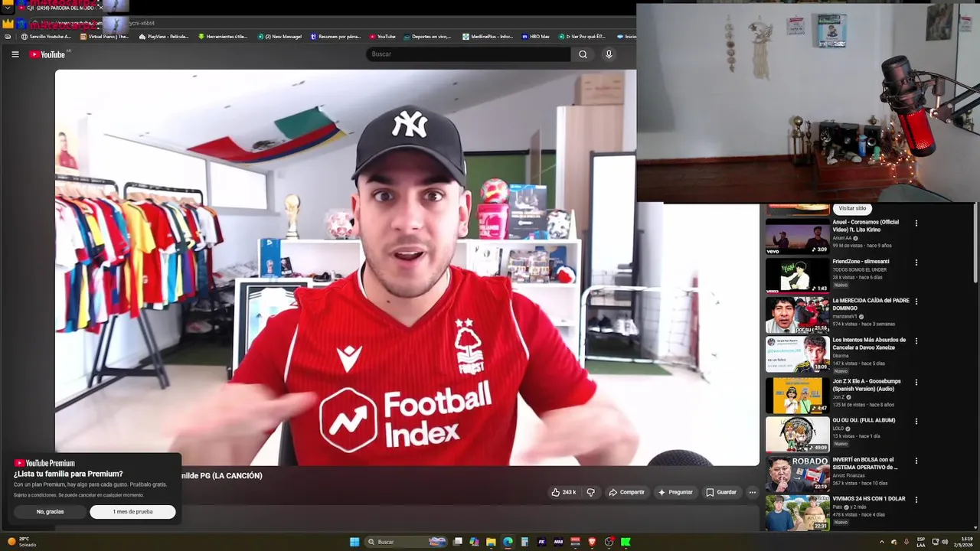Click the main video player
980x551 pixels.
(x=407, y=267)
